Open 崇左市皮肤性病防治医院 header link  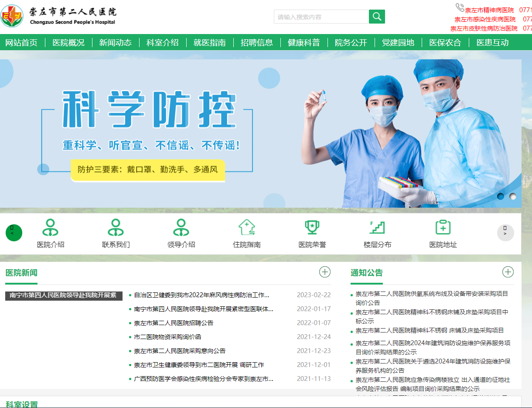coord(484,28)
